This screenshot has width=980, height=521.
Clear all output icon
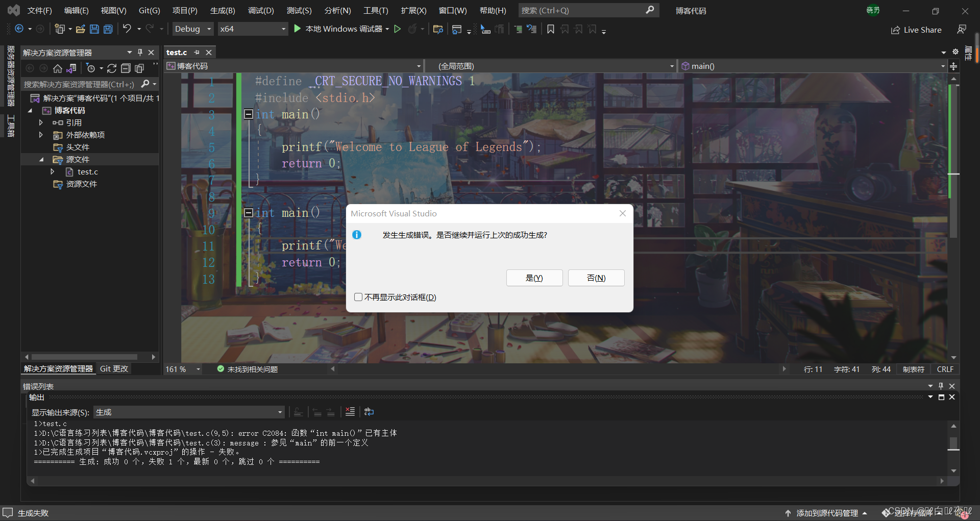click(x=350, y=412)
